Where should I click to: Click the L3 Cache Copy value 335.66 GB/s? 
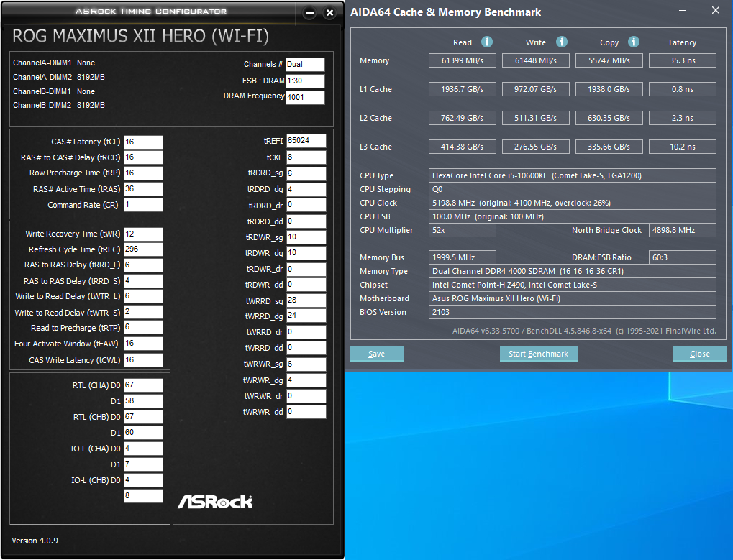click(609, 147)
